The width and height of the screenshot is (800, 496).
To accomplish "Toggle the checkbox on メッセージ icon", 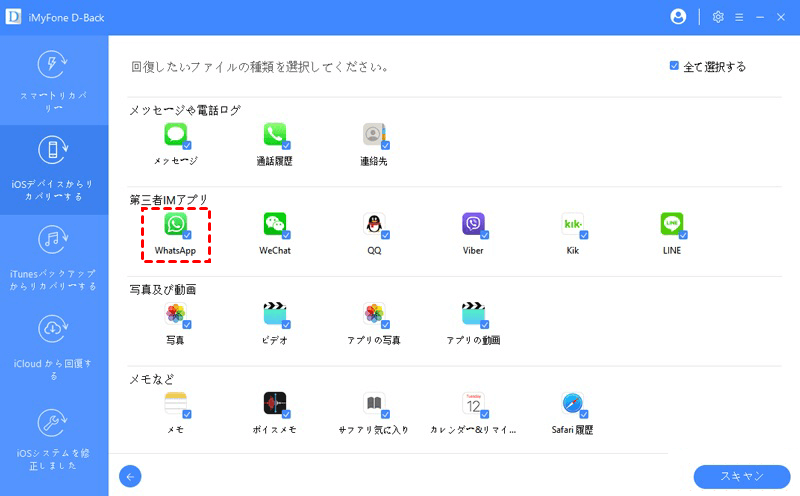I will tap(187, 145).
